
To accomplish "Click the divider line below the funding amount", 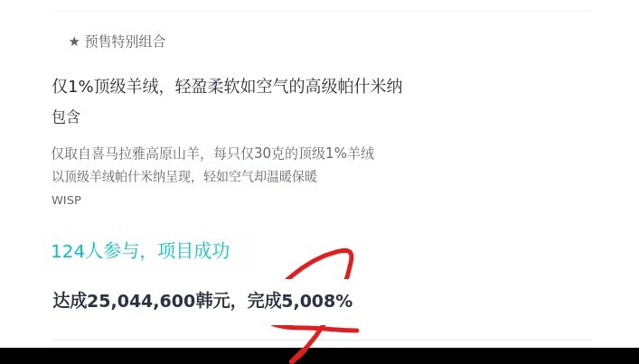I will [x=322, y=340].
